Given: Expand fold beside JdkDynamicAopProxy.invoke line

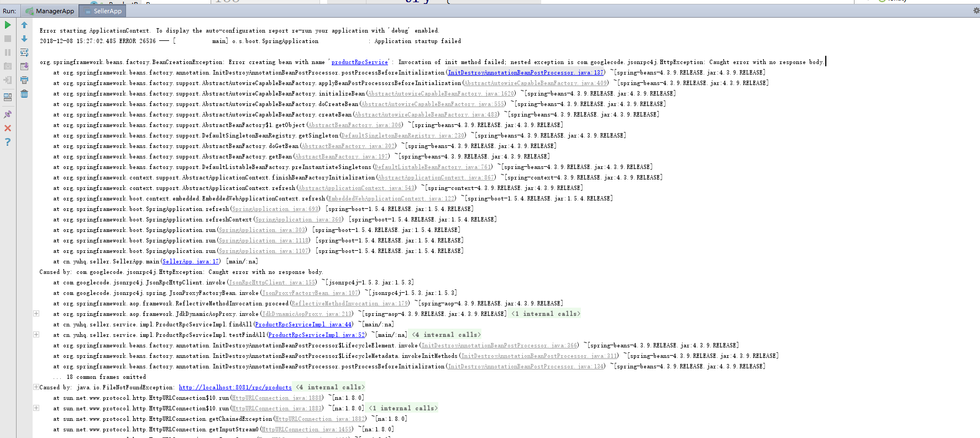Looking at the screenshot, I should tap(36, 314).
